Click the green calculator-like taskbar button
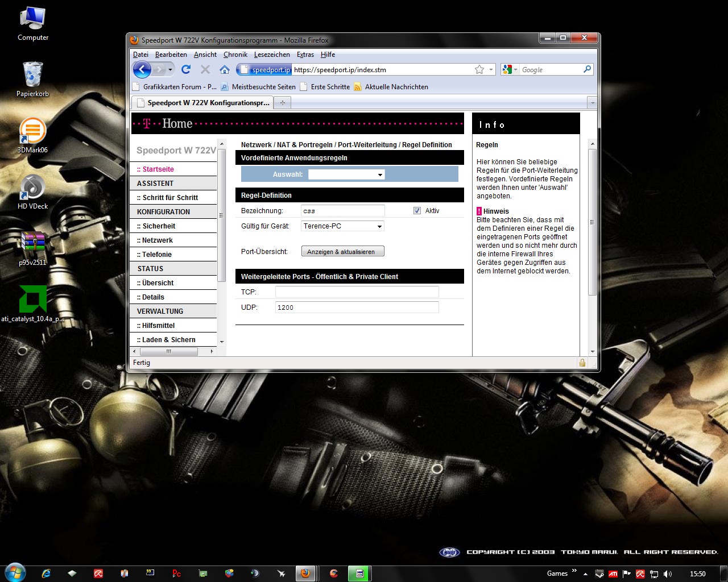Image resolution: width=728 pixels, height=582 pixels. click(x=359, y=573)
